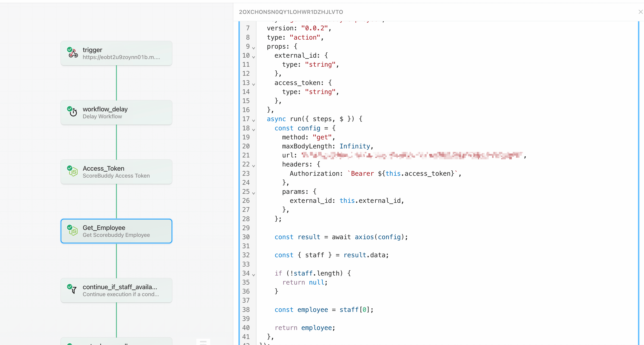Open the continue_if_staff_availa... step
The height and width of the screenshot is (345, 644).
116,290
